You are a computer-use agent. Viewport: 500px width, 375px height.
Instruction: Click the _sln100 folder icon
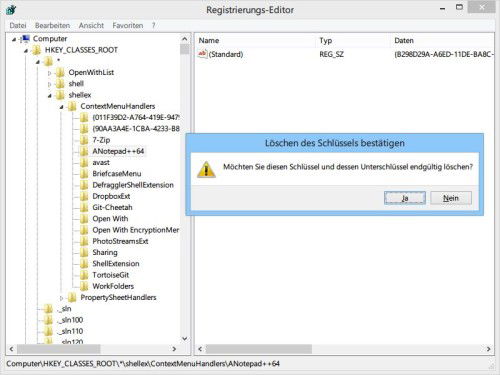48,320
